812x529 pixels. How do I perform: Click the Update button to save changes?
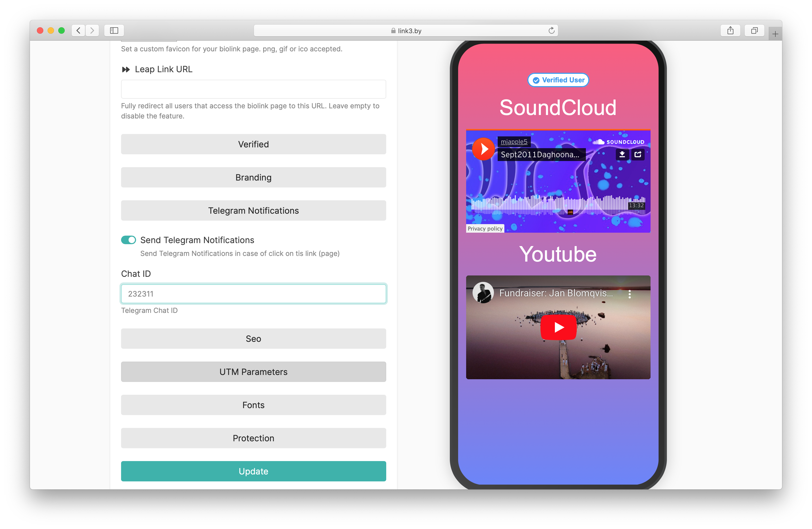[253, 471]
